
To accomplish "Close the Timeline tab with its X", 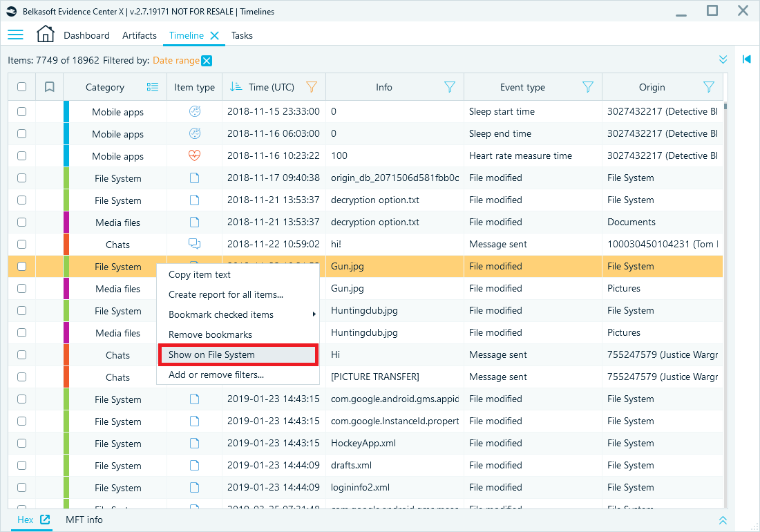I will [x=215, y=35].
